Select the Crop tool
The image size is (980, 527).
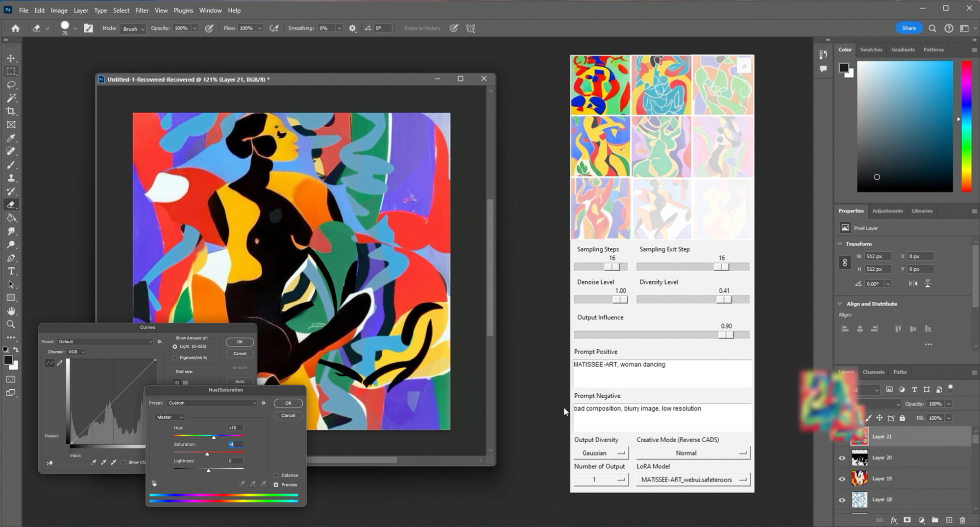(x=11, y=111)
